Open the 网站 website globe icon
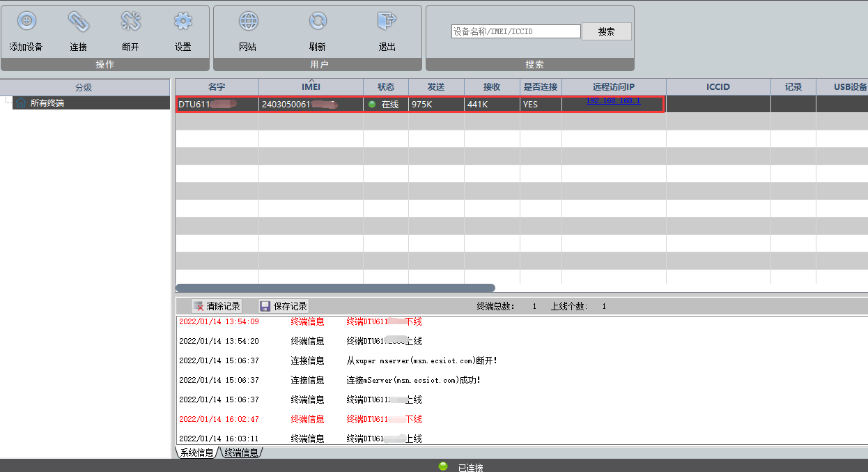This screenshot has height=472, width=868. point(248,22)
